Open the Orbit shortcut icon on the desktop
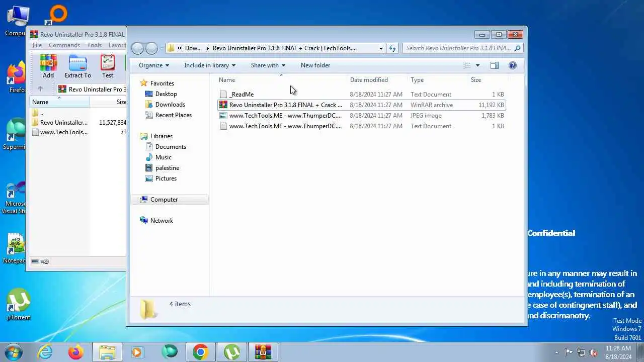This screenshot has width=644, height=362. point(57,14)
